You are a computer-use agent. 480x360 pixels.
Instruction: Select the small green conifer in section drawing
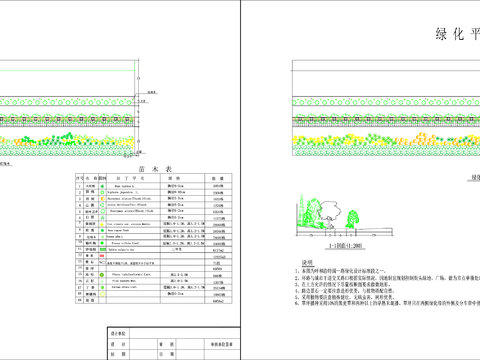pyautogui.click(x=352, y=219)
